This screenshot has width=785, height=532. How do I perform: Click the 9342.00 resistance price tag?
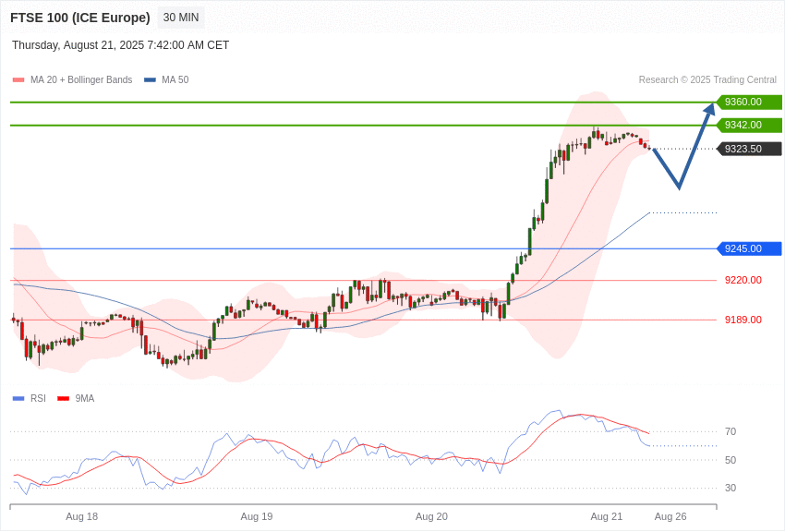[748, 125]
